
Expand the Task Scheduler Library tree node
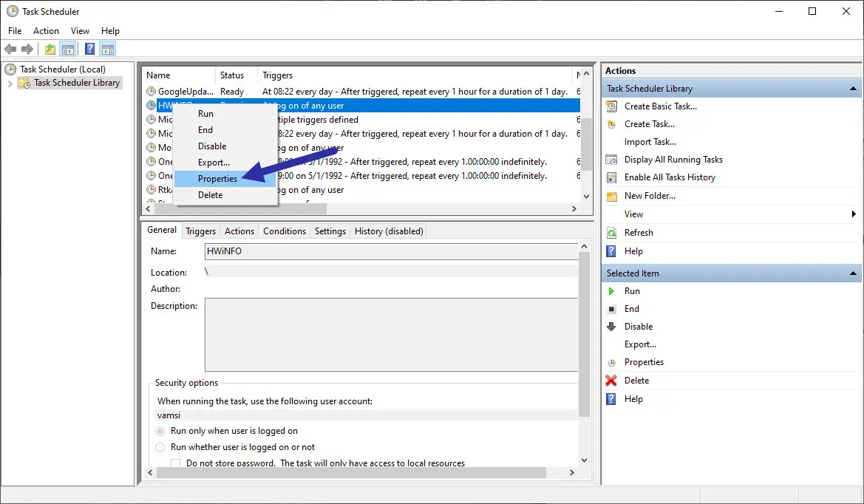pyautogui.click(x=10, y=84)
